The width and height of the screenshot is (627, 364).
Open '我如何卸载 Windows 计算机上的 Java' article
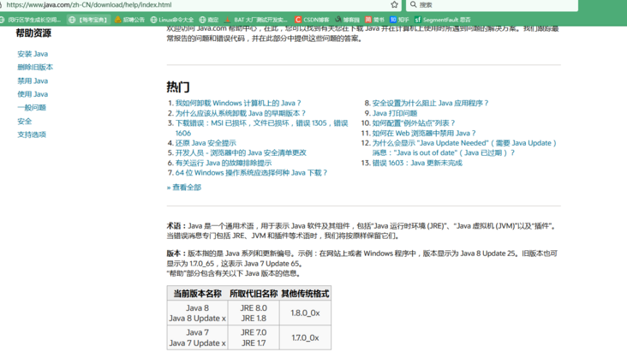point(238,103)
